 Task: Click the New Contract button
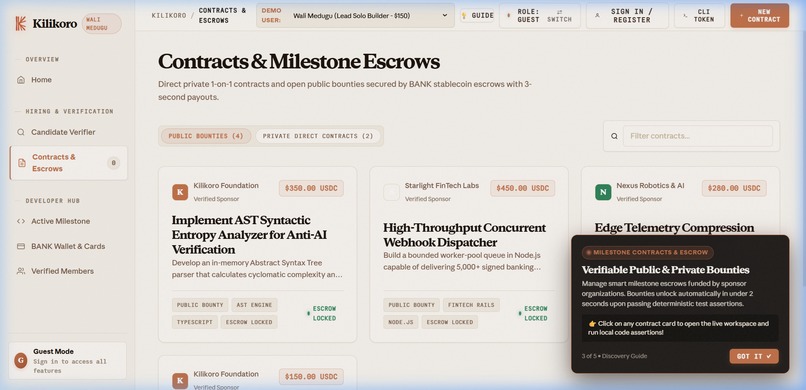coord(759,15)
